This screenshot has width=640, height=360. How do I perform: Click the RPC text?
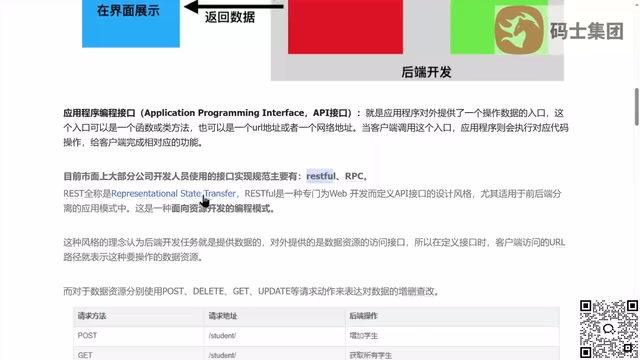tap(354, 176)
